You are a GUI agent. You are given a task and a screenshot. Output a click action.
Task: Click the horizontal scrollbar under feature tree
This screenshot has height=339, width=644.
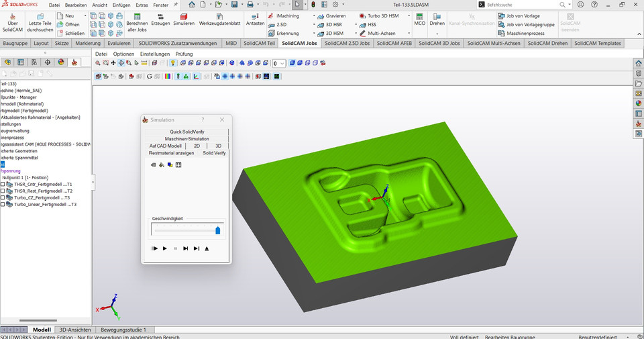click(x=38, y=320)
